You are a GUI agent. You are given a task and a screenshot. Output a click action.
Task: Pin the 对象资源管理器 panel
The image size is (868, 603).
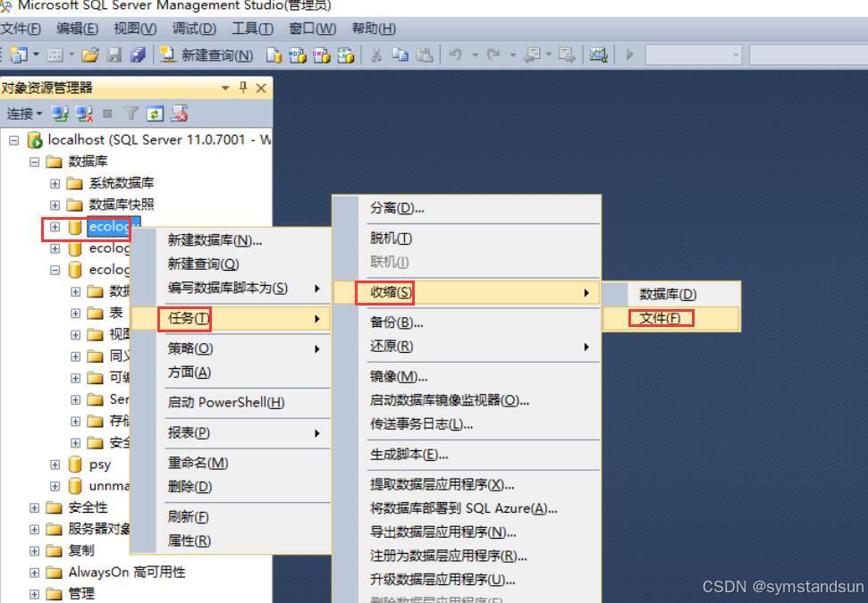point(243,88)
